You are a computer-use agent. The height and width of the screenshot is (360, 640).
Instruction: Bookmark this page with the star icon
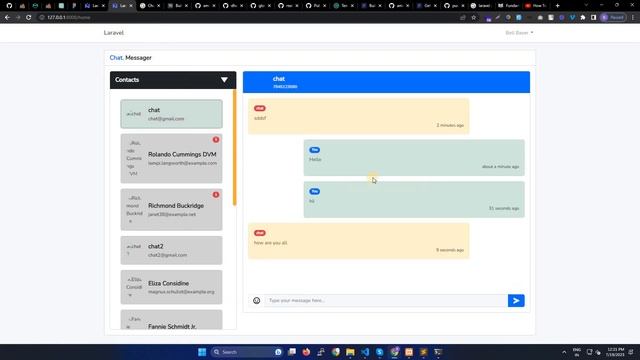[x=473, y=18]
